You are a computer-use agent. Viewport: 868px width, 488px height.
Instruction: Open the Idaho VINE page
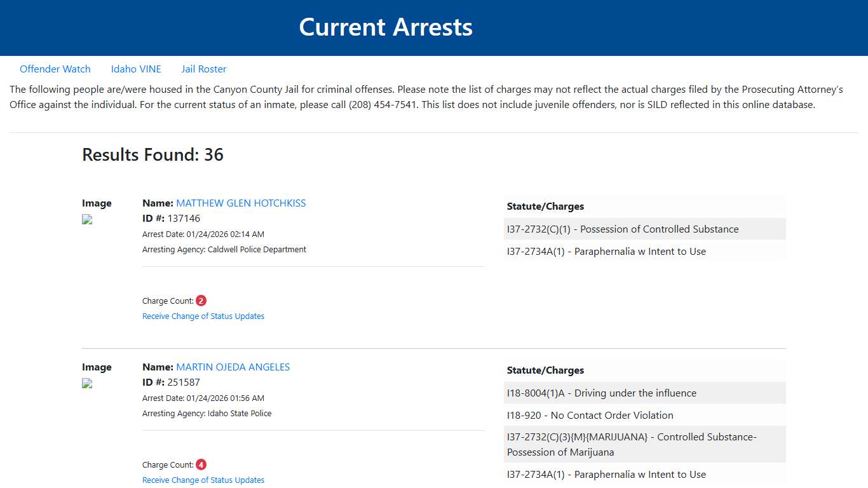point(136,69)
